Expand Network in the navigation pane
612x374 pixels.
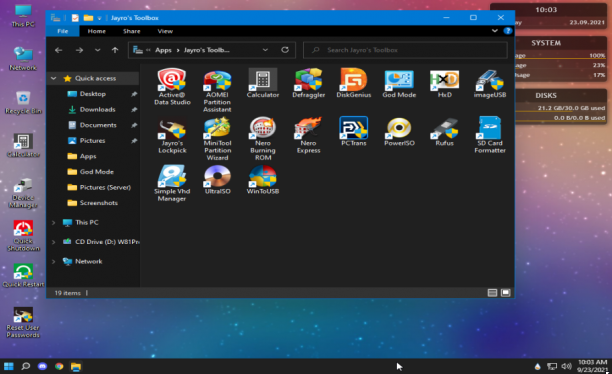click(x=53, y=262)
